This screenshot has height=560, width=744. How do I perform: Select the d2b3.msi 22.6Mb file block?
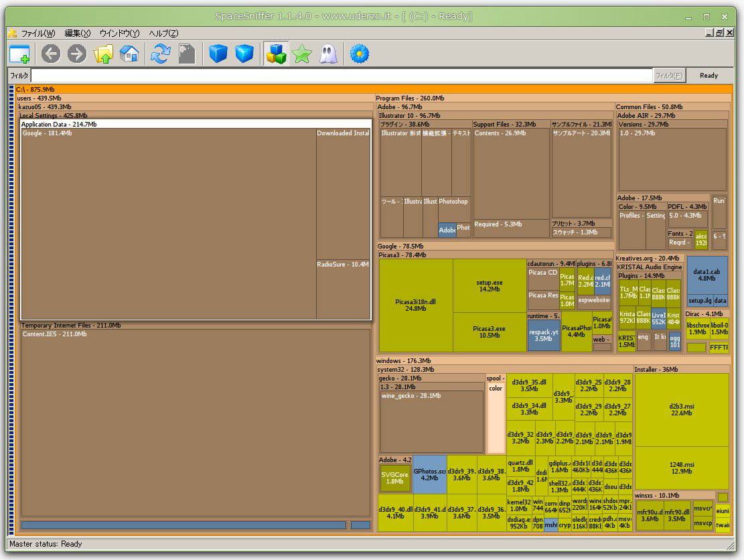tap(681, 410)
